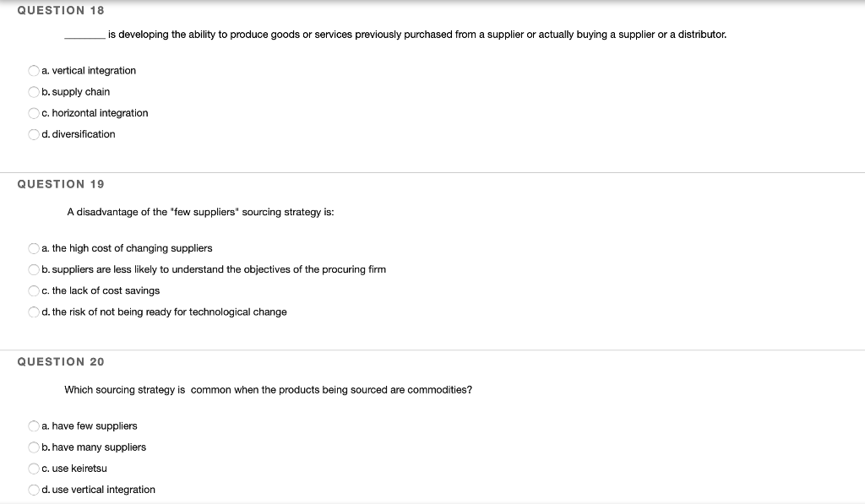
Task: Select radio button for supply chain
Action: pyautogui.click(x=33, y=92)
